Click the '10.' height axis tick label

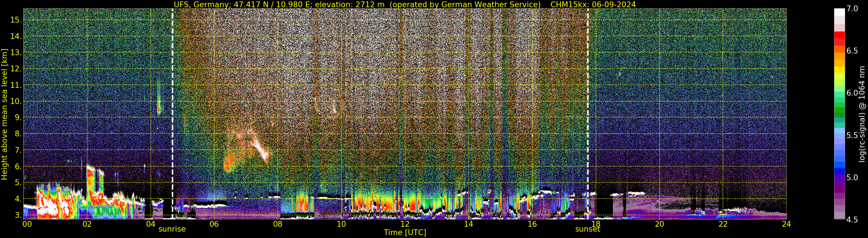tap(16, 101)
